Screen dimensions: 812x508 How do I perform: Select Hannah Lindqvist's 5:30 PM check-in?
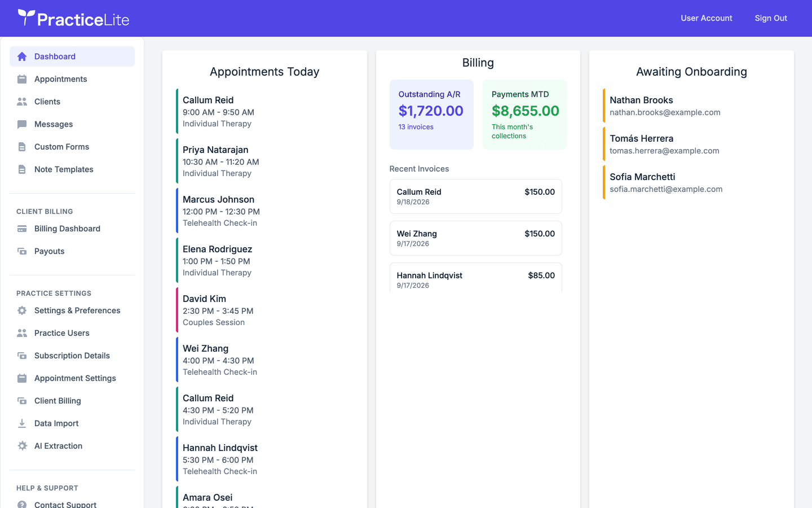coord(264,459)
